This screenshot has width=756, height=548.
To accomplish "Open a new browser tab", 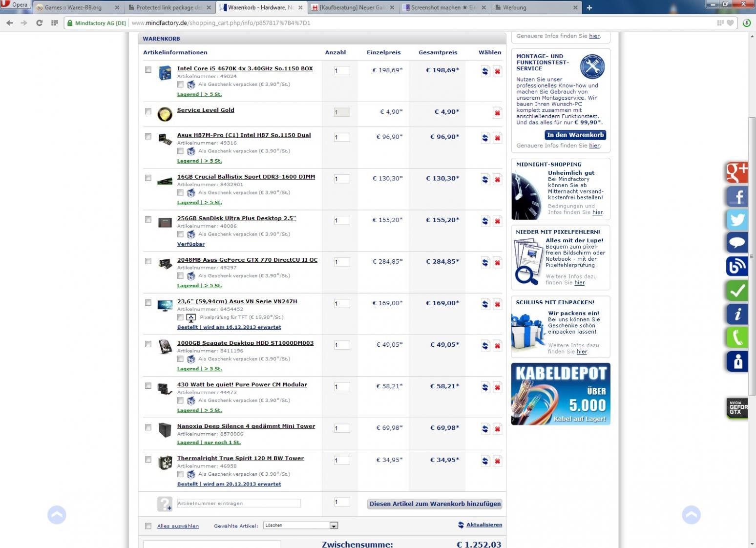I will [589, 7].
